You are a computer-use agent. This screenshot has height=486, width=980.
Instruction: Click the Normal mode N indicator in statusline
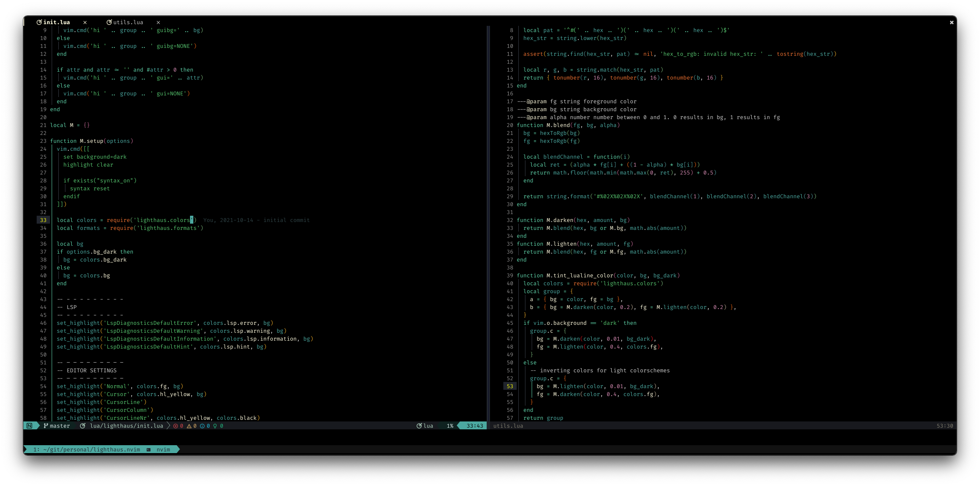tap(30, 426)
